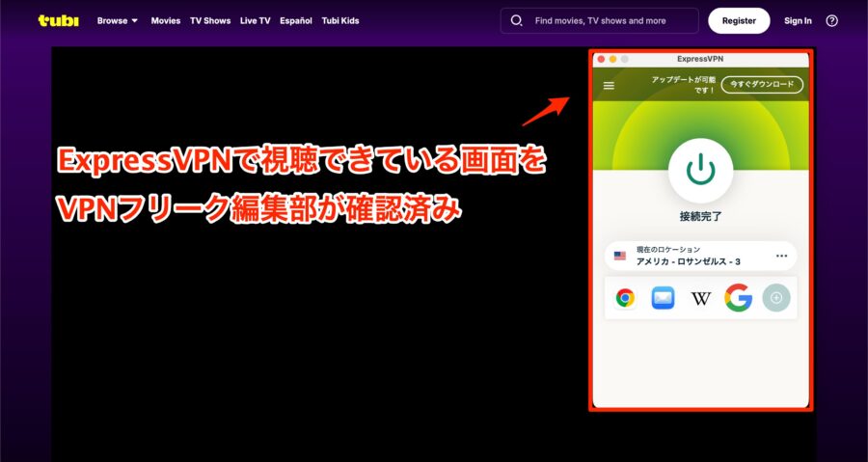Open Tubi Kids

339,20
